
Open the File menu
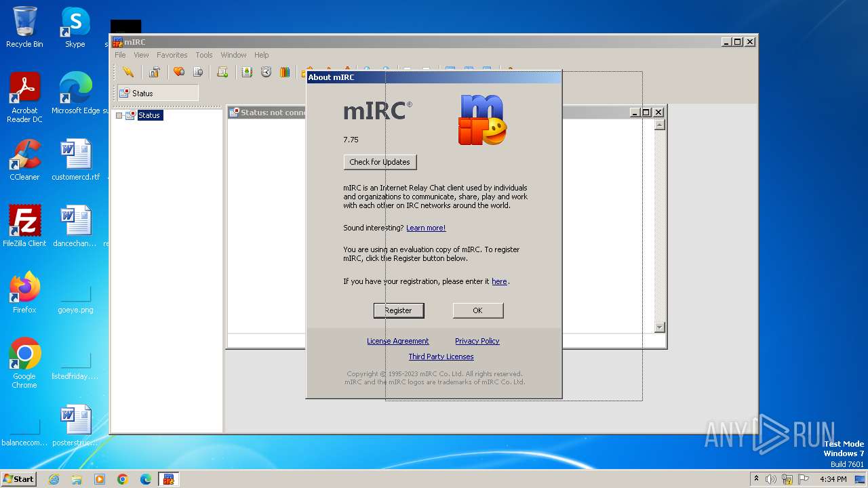pos(120,55)
